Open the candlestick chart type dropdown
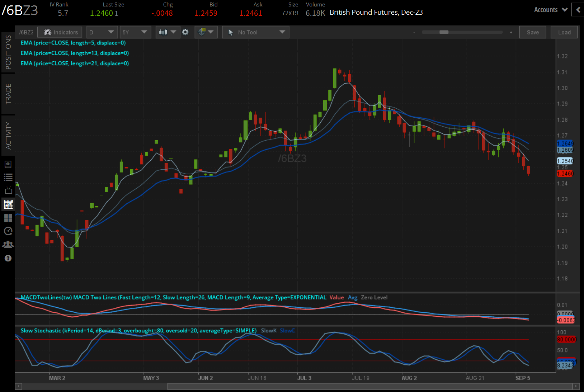The height and width of the screenshot is (392, 584). [167, 32]
